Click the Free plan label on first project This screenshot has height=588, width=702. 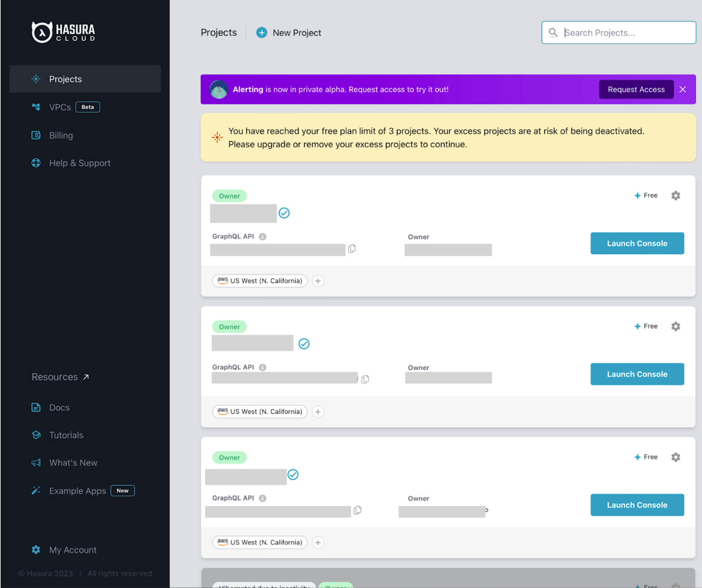(646, 196)
